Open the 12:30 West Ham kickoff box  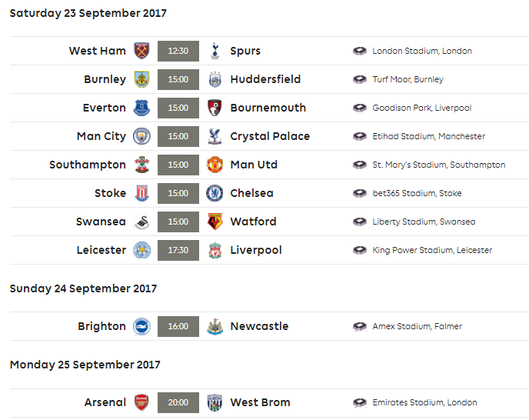[178, 51]
